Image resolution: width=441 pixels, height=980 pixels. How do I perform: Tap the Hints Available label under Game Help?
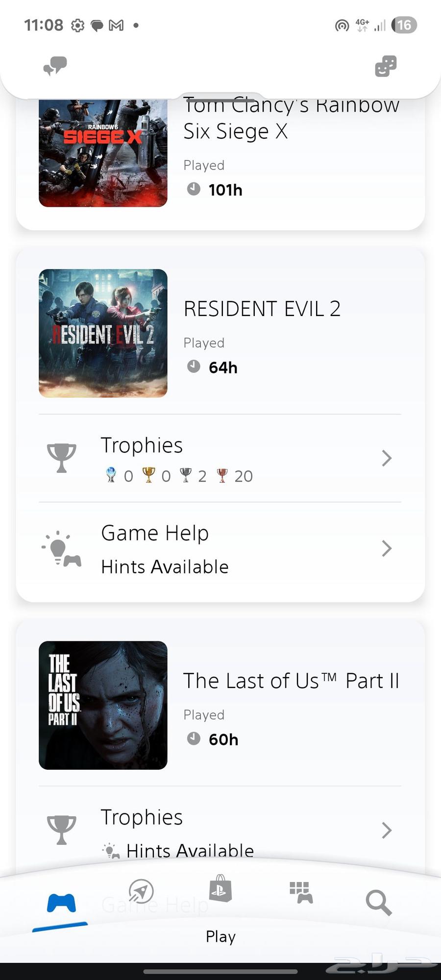pyautogui.click(x=165, y=567)
